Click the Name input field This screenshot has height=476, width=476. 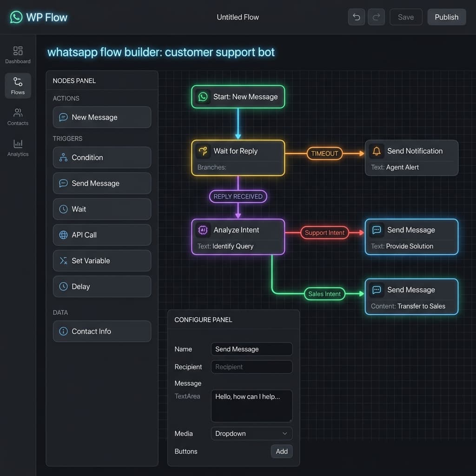click(251, 349)
